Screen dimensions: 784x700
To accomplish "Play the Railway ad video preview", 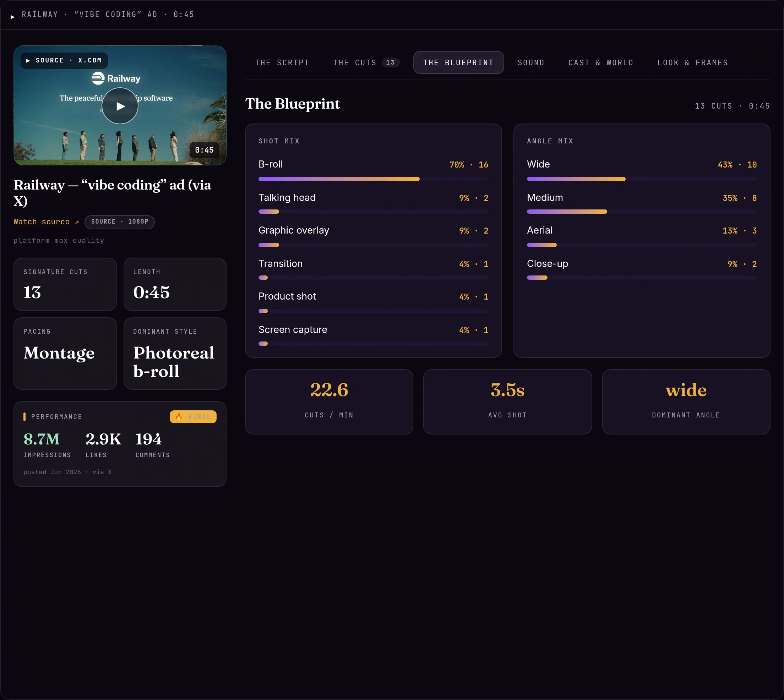I will pyautogui.click(x=120, y=106).
